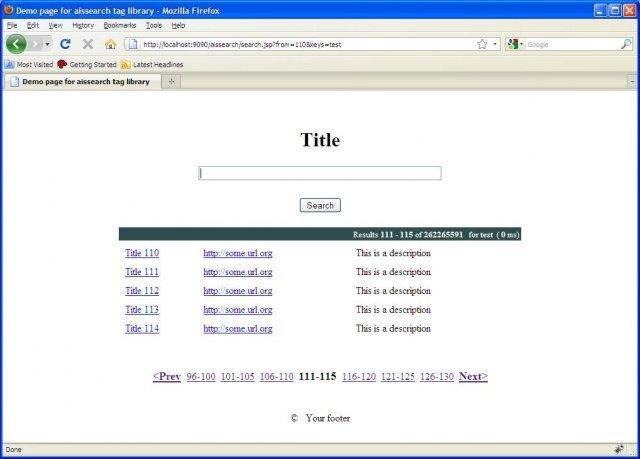Viewport: 640px width, 459px height.
Task: Open the Tools menu
Action: click(x=154, y=25)
